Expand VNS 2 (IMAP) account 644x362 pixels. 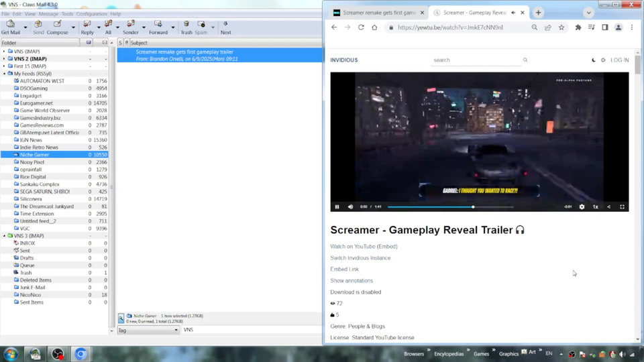5,59
